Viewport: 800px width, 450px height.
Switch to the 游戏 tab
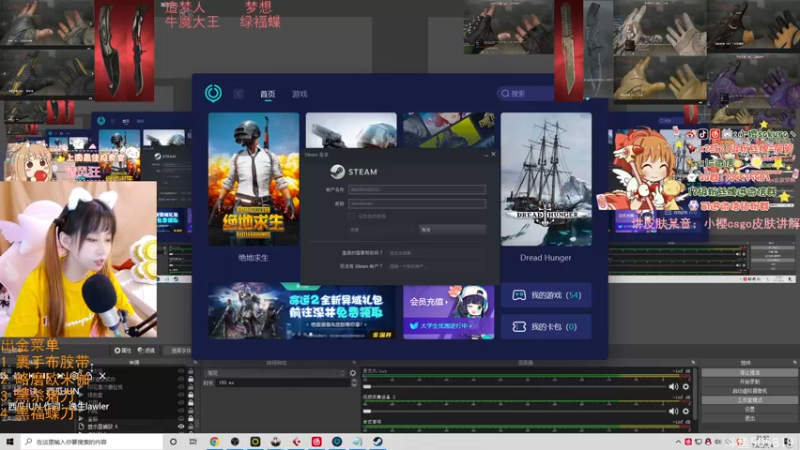[299, 94]
